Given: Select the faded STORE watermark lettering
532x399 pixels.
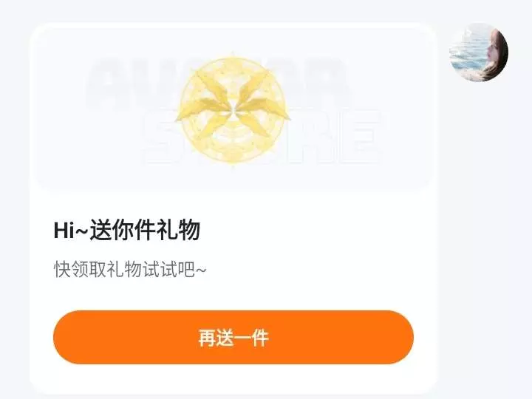Looking at the screenshot, I should pos(262,137).
